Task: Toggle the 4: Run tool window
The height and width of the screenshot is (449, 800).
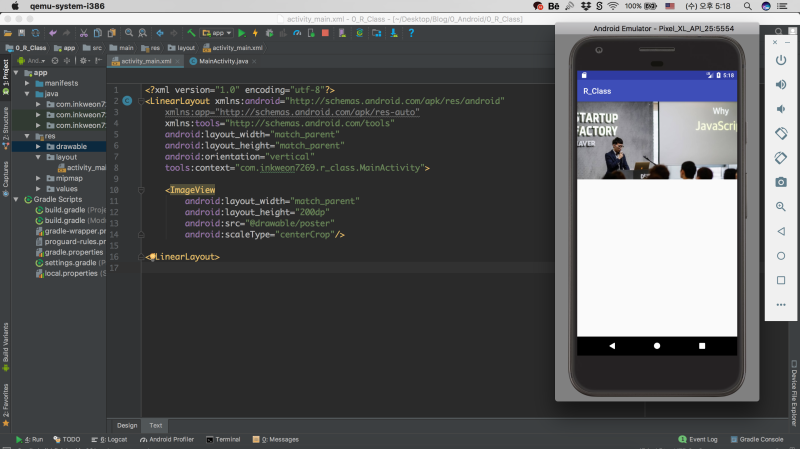Action: tap(29, 439)
